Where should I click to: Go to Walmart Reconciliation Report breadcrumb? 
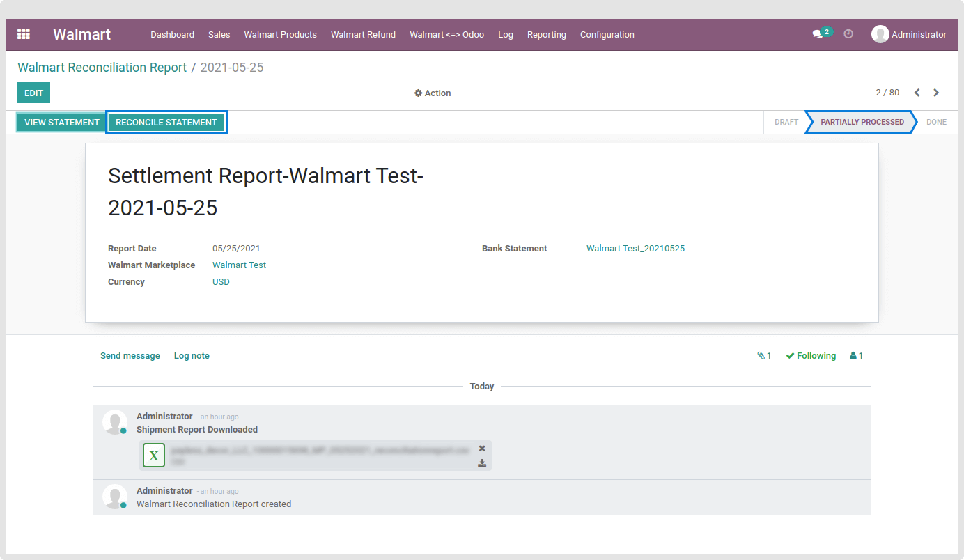[102, 68]
